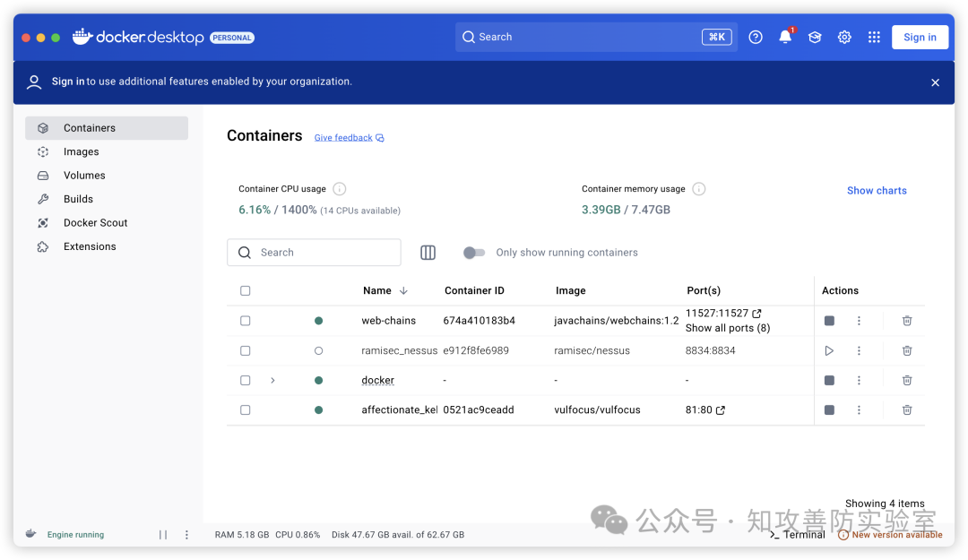Show CPU usage info tooltip icon
This screenshot has height=560, width=968.
pyautogui.click(x=340, y=189)
